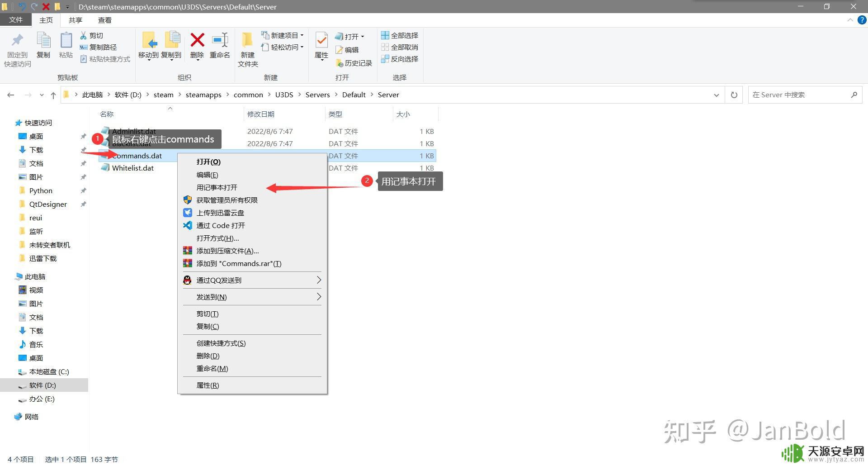The width and height of the screenshot is (868, 466).
Task: Open the Easy access (轻松访问) dropdown
Action: (283, 47)
